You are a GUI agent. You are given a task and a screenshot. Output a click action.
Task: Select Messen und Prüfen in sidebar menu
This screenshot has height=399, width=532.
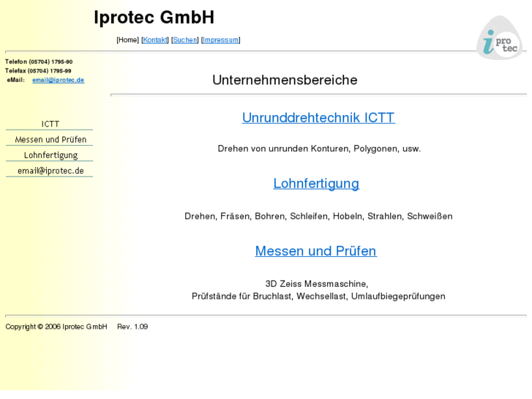[50, 140]
